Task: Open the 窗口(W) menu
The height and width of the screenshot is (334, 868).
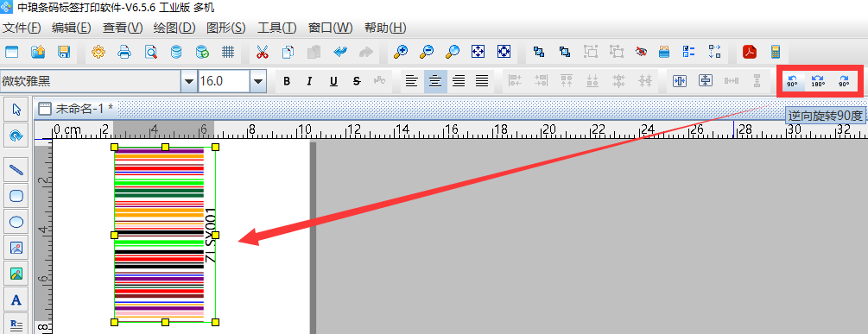Action: pos(331,28)
